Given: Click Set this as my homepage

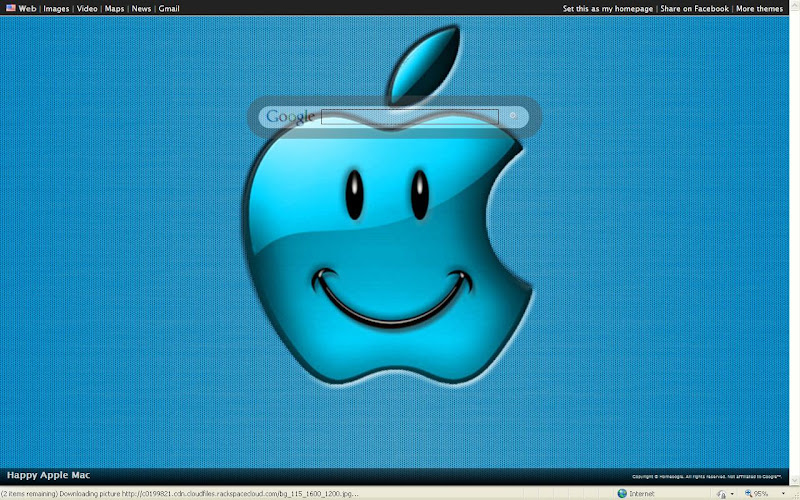Looking at the screenshot, I should 608,9.
